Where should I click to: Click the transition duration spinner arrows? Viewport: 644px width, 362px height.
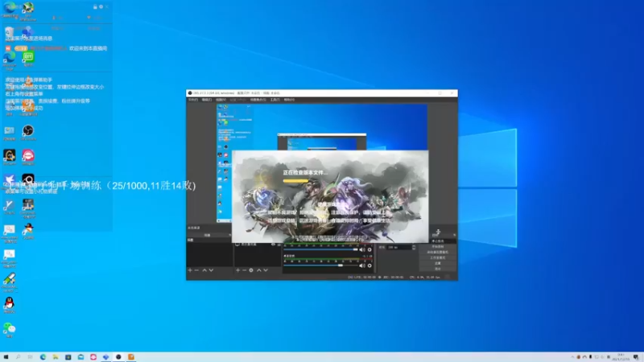[x=414, y=247]
